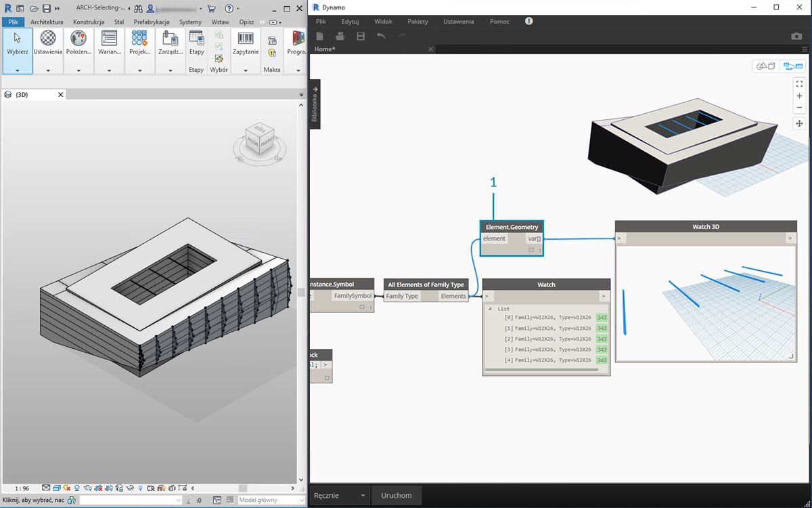Click the pan mode icon in Dynamo

click(x=799, y=123)
